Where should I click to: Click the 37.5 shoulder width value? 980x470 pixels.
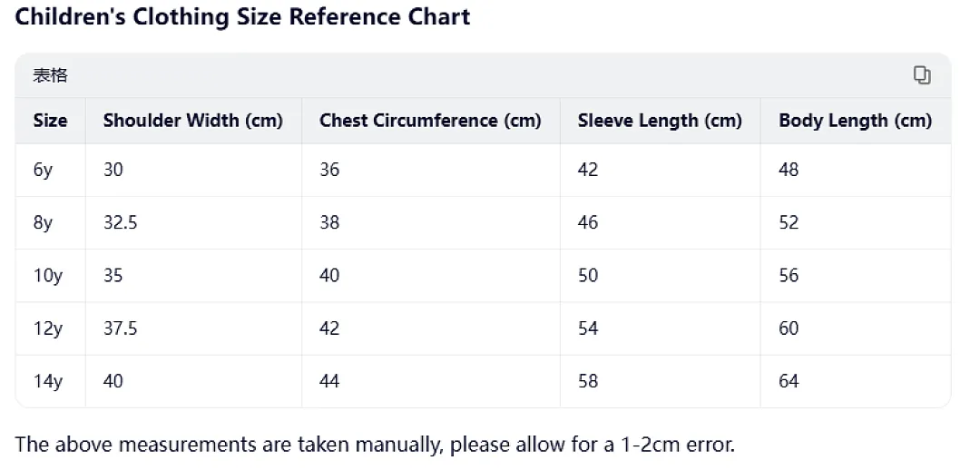[x=121, y=328]
